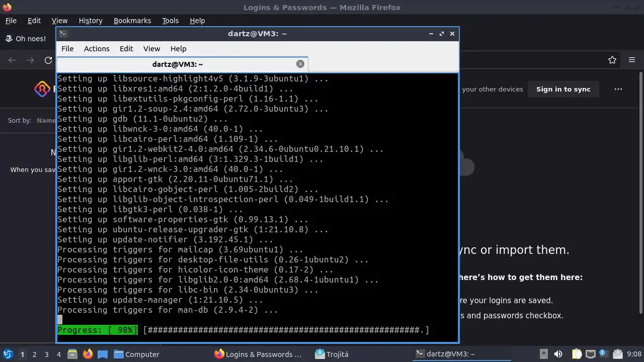Click the terminal title bar text
Viewport: 644px width, 362px height.
[x=257, y=33]
